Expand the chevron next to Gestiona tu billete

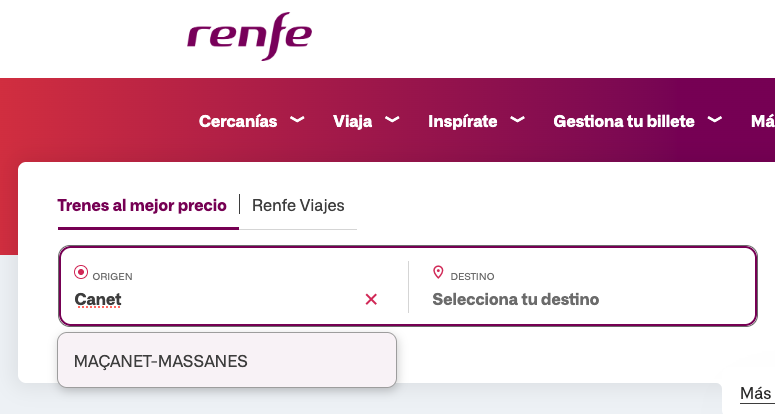[x=715, y=120]
